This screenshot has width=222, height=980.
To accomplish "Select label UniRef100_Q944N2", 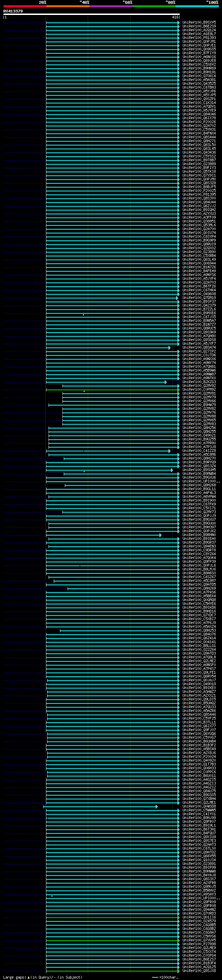I will (x=199, y=910).
